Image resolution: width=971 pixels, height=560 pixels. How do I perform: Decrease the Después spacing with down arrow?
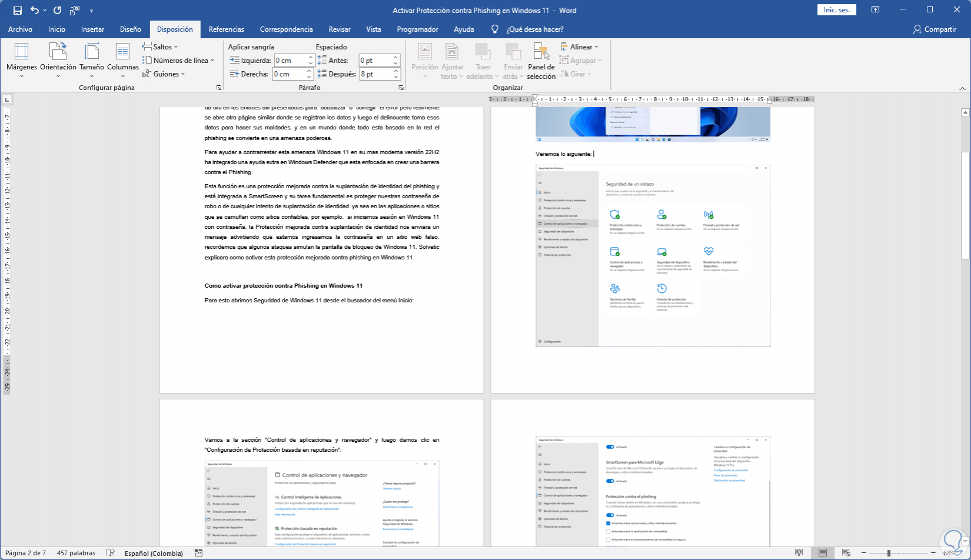point(396,77)
